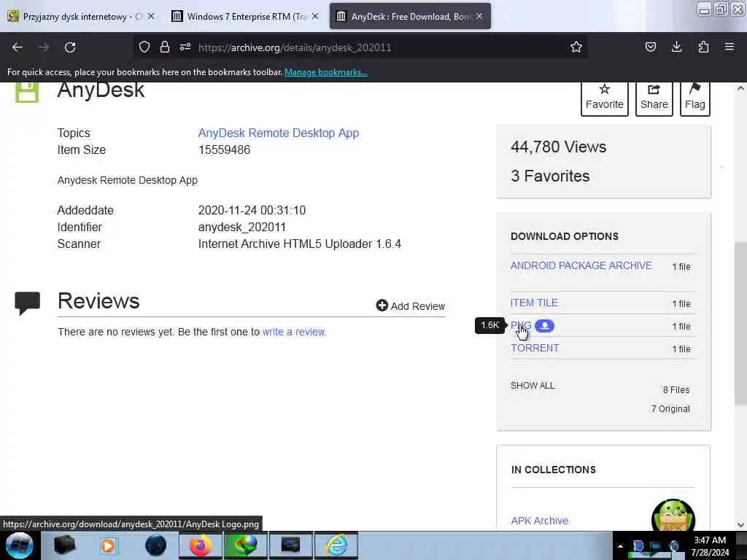Open the APK Archive collection thumbnail
The height and width of the screenshot is (560, 747).
[673, 516]
